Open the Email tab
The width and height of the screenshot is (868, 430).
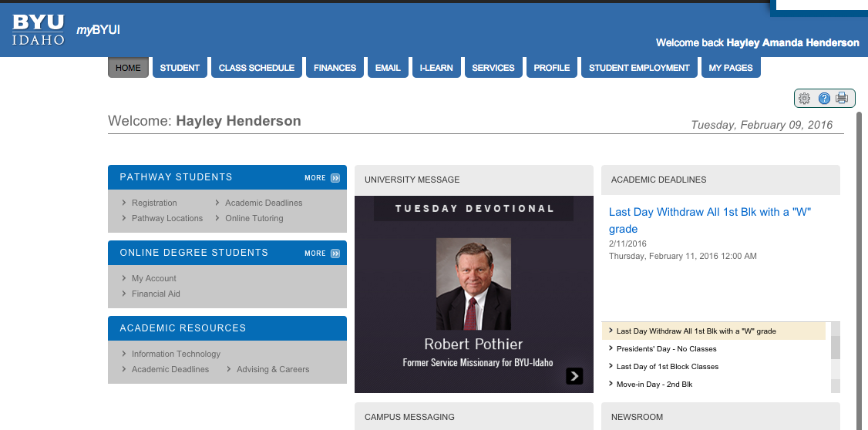388,68
